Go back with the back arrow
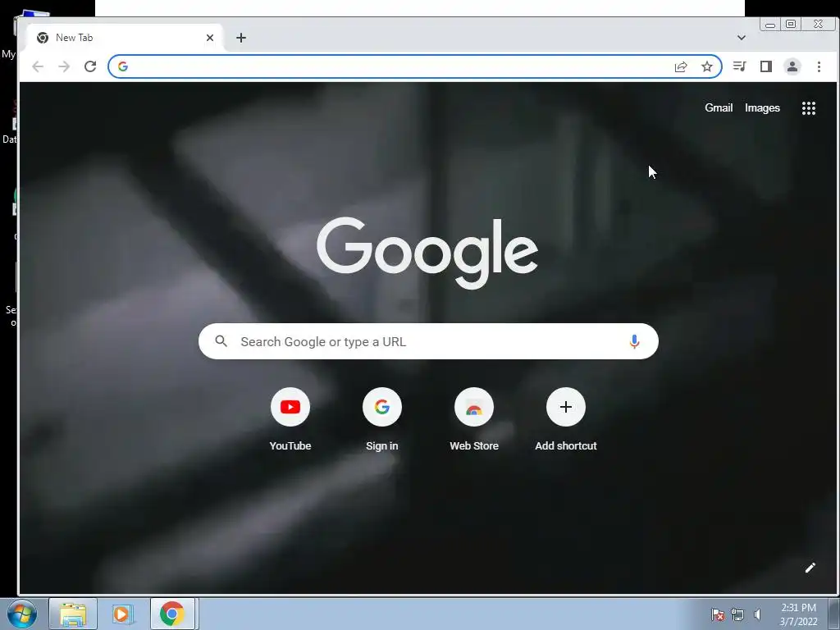 [x=38, y=66]
